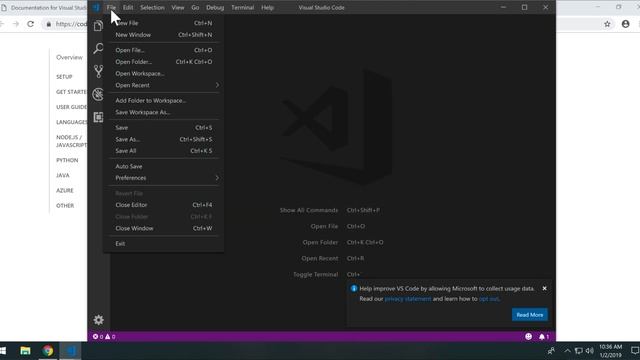Switch to Chrome from the taskbar
The height and width of the screenshot is (360, 640).
[x=48, y=351]
